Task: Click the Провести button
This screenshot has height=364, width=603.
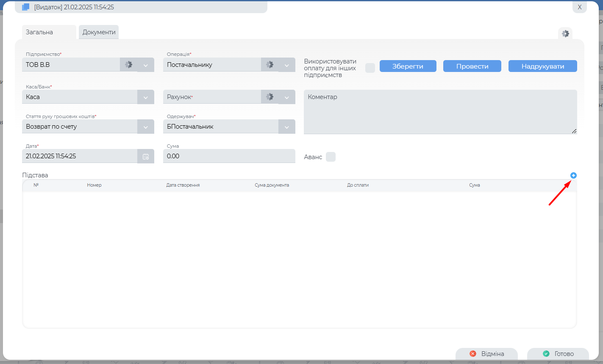Action: (472, 66)
